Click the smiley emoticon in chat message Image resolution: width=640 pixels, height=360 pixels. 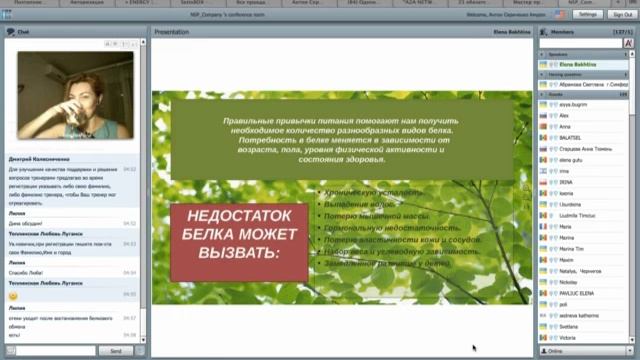[x=13, y=296]
